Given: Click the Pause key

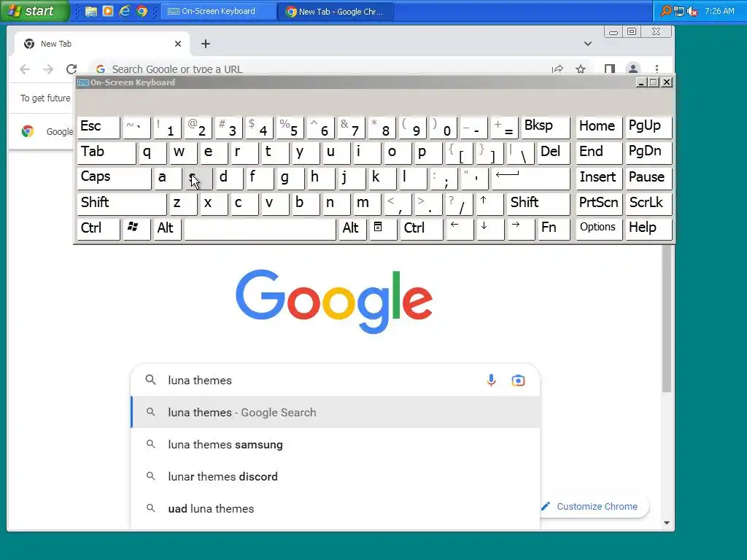Looking at the screenshot, I should click(x=649, y=179).
